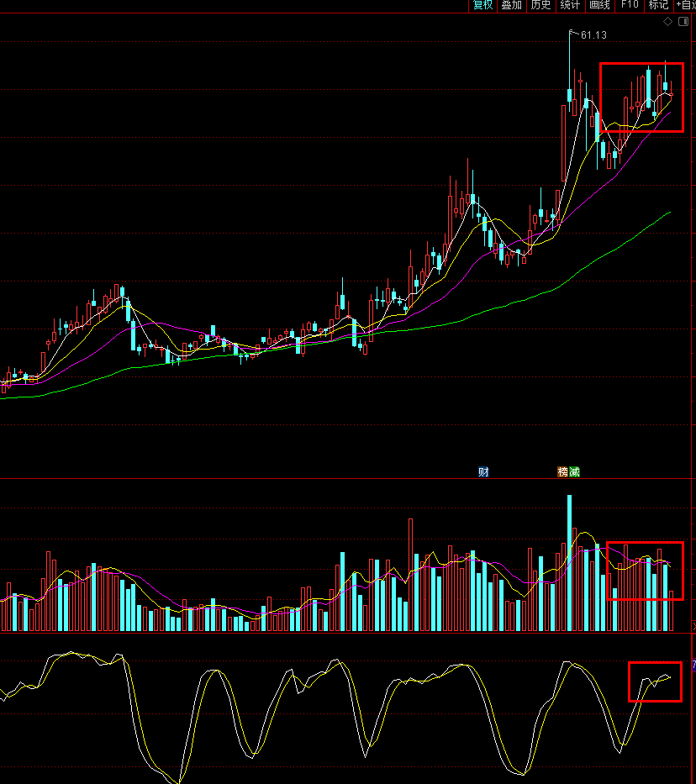Toggle the side panel icon
Viewport: 696px width, 784px height.
(x=683, y=22)
